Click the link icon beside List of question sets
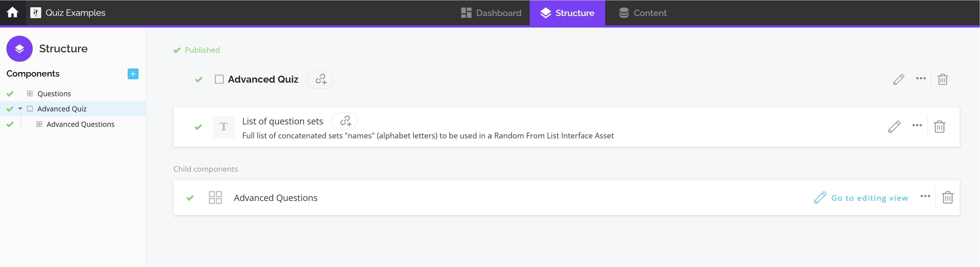Image resolution: width=980 pixels, height=267 pixels. tap(345, 121)
